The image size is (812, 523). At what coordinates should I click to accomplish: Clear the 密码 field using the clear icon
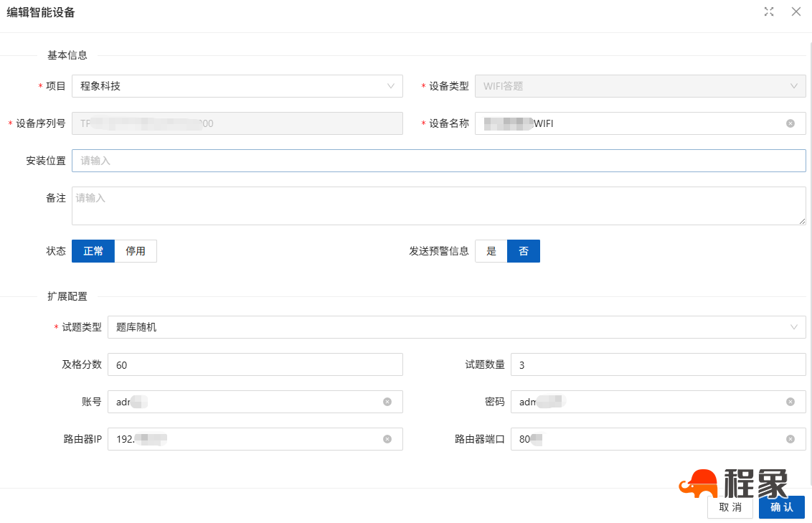pyautogui.click(x=790, y=402)
